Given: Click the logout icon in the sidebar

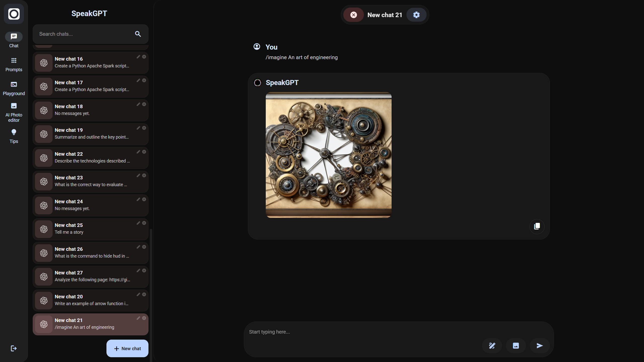Looking at the screenshot, I should tap(14, 348).
